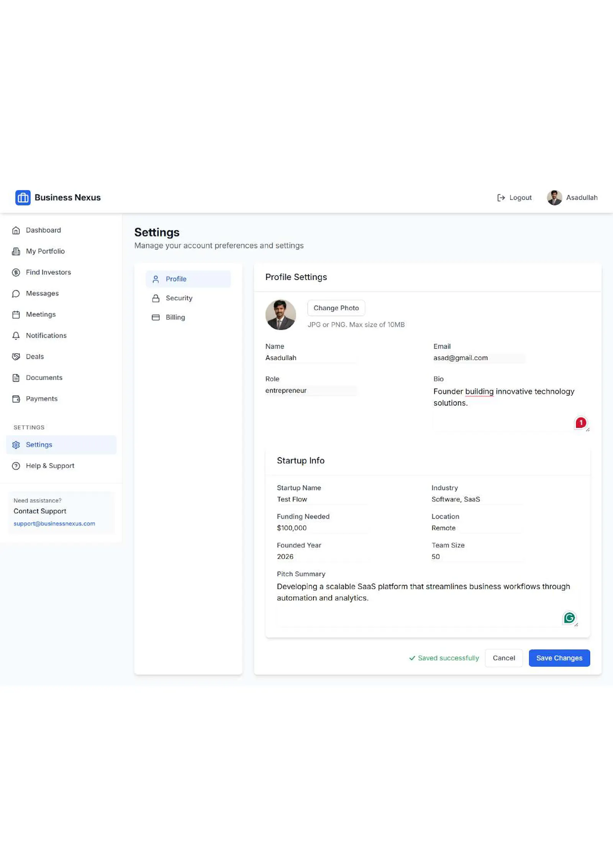Click the Save Changes button
The image size is (613, 868).
point(559,658)
